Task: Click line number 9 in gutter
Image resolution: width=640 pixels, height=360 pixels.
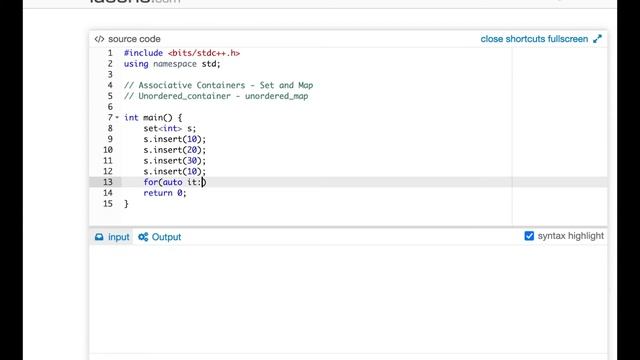Action: point(110,139)
